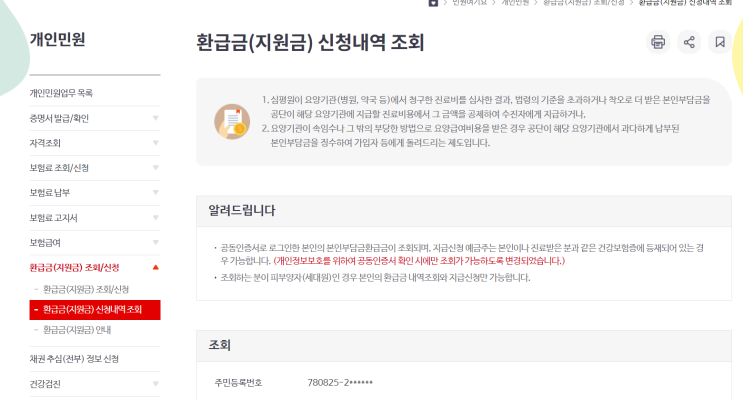Screen dimensions: 743x400
Task: Expand the 건강검진 sidebar menu
Action: point(95,384)
